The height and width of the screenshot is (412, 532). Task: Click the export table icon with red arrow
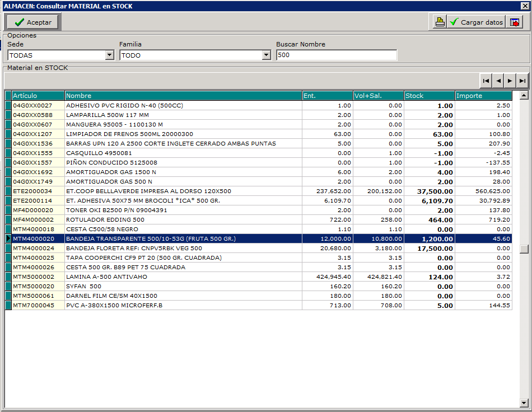pos(514,22)
